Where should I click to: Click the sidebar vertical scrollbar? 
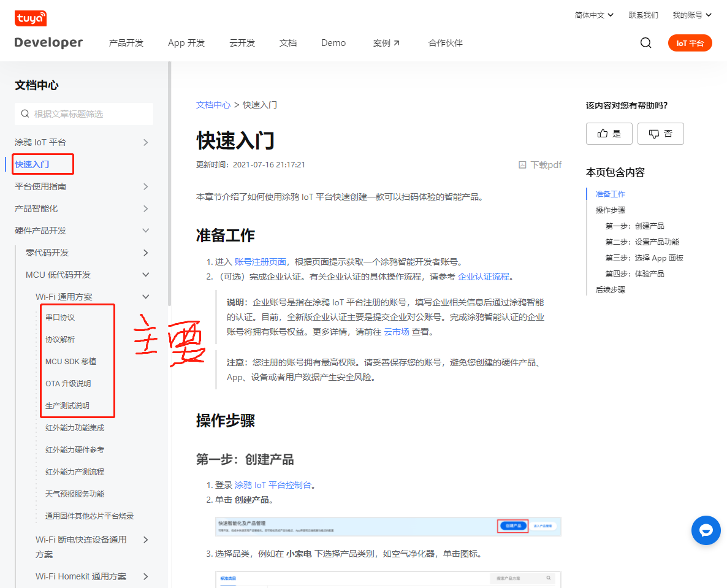coord(169,183)
